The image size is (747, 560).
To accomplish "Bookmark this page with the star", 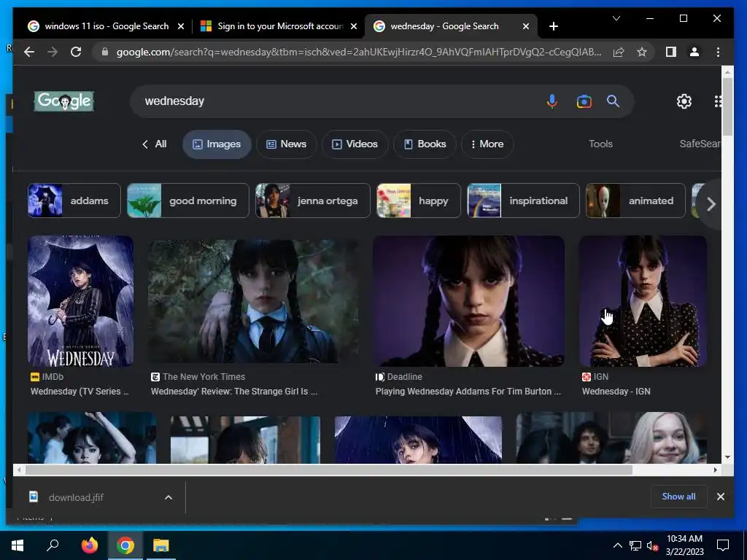I will (x=642, y=52).
